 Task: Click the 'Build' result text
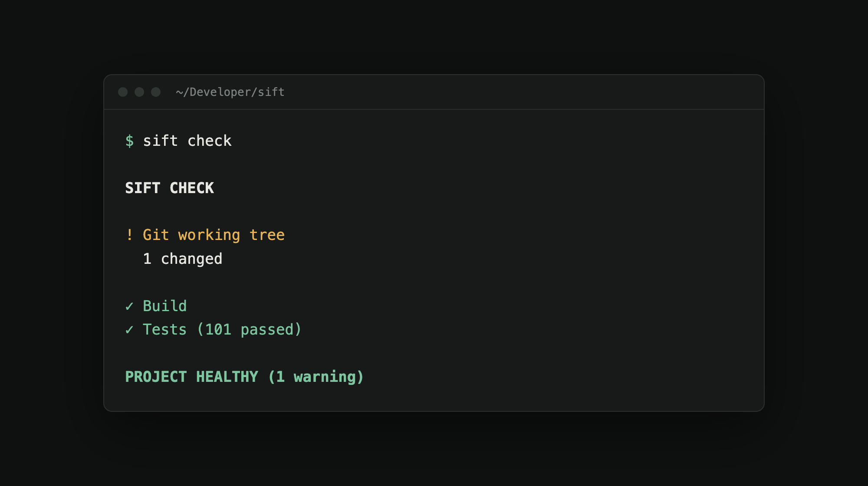pos(165,306)
